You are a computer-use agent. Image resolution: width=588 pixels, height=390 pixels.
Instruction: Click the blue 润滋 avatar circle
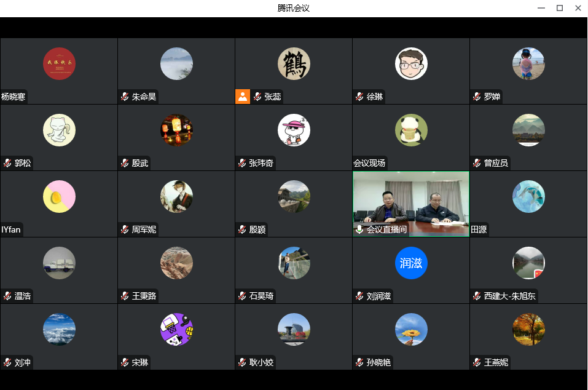point(411,263)
